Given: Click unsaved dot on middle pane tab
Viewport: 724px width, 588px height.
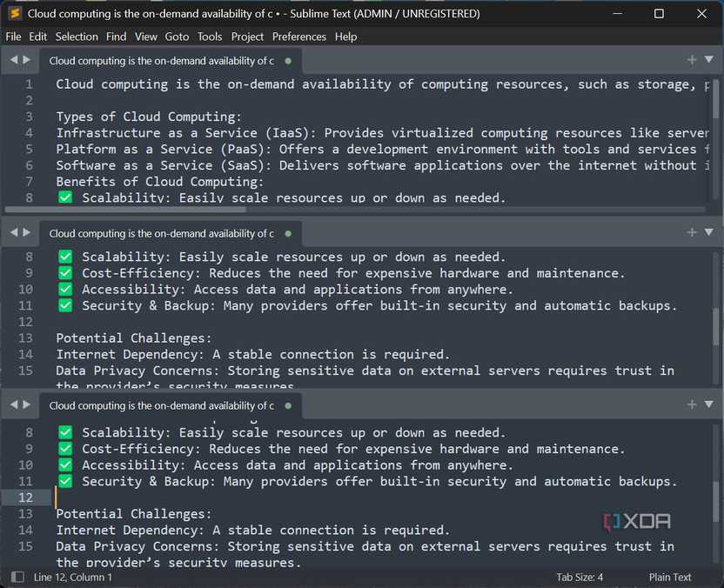Looking at the screenshot, I should tap(288, 233).
